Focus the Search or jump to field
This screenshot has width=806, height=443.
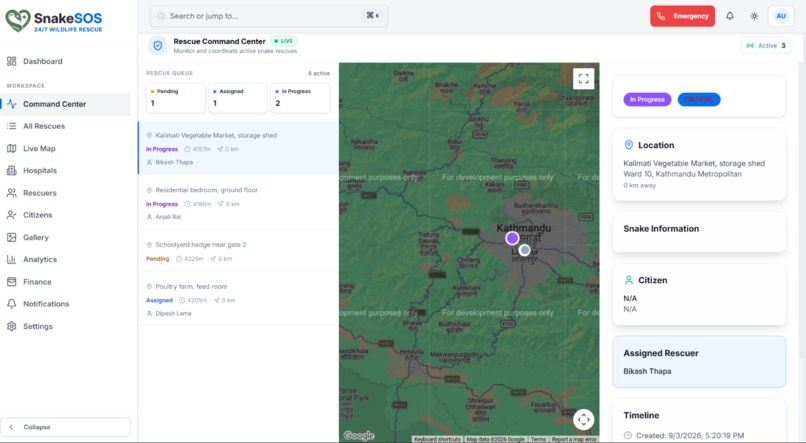[268, 16]
